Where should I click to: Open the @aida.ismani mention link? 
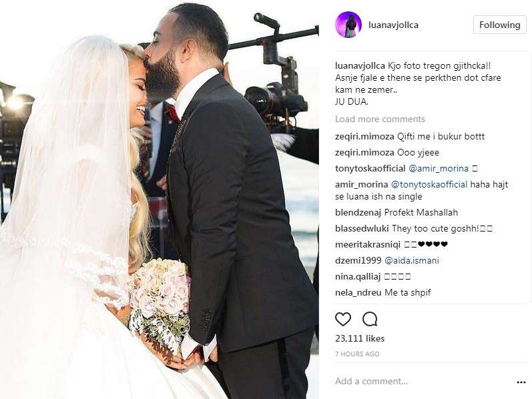point(412,261)
